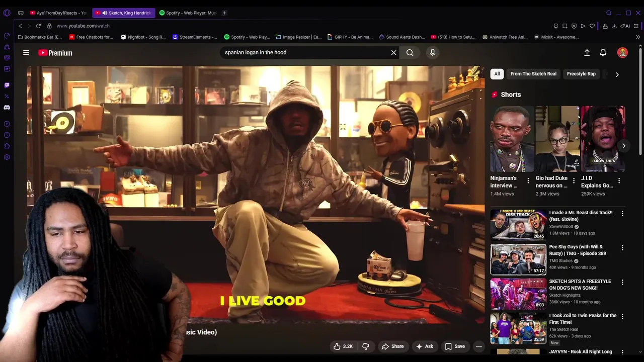Viewport: 644px width, 362px height.
Task: Open Nightbot Song Requests bookmark
Action: tap(143, 37)
